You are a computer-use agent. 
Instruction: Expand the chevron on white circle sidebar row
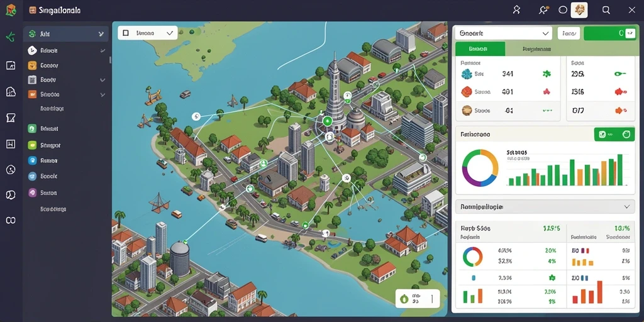[x=103, y=50]
